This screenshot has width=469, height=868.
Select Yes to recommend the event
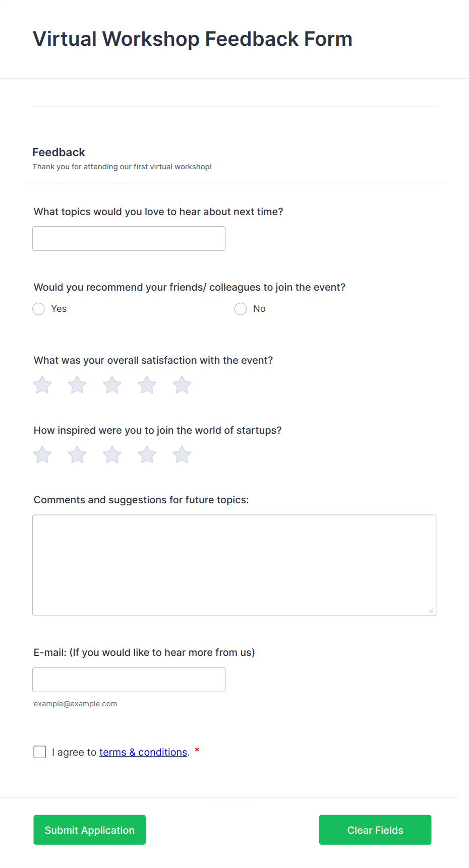pos(38,308)
